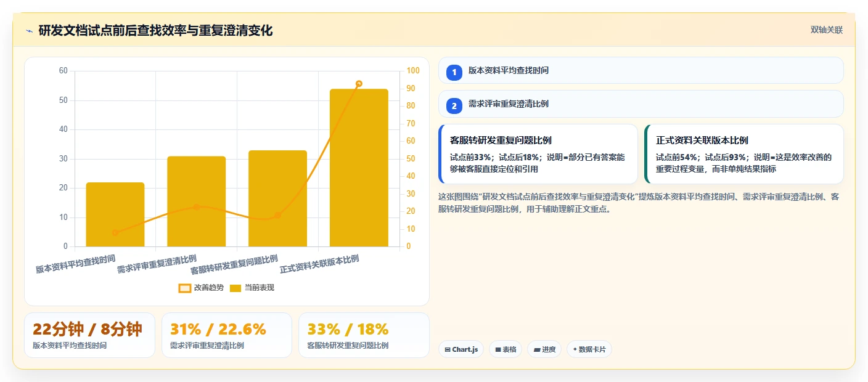
Task: Click the description paragraph starting 这张图围绕
Action: point(638,203)
